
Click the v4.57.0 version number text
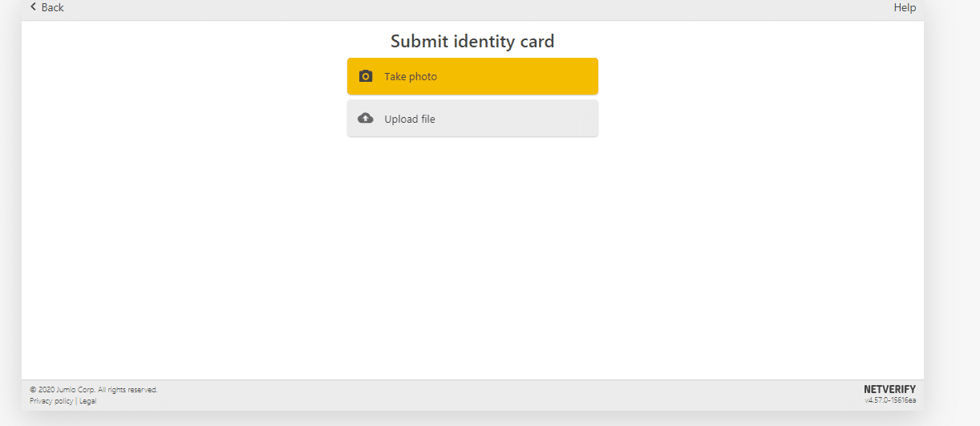890,400
